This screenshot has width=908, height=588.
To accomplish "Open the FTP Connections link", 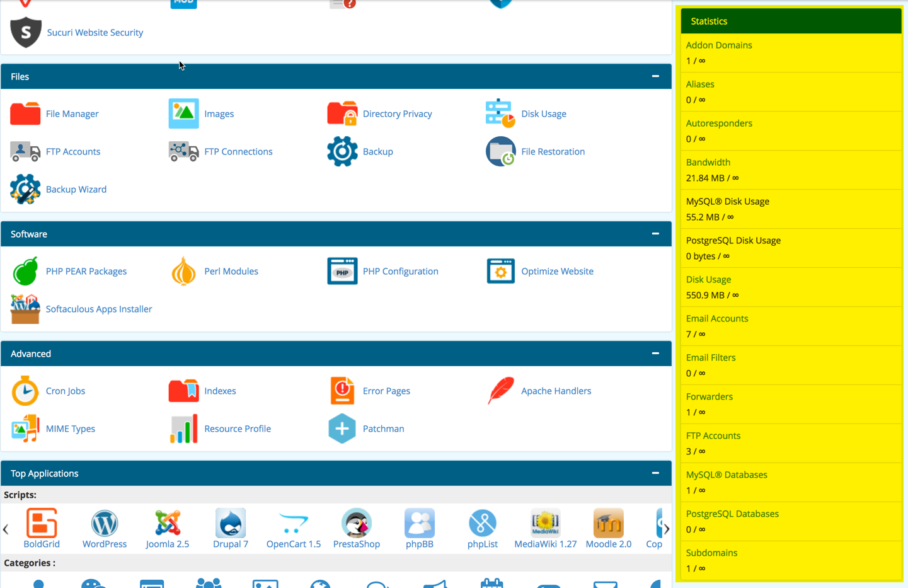I will click(x=238, y=152).
